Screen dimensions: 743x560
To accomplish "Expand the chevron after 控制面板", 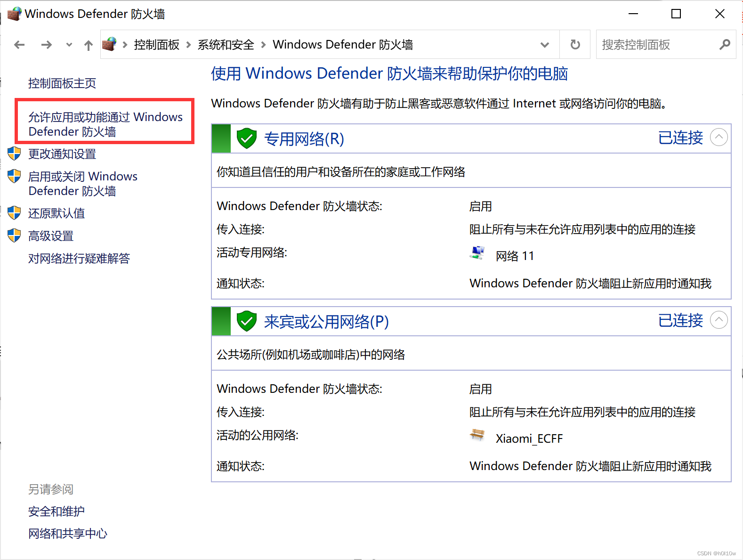I will pos(188,45).
